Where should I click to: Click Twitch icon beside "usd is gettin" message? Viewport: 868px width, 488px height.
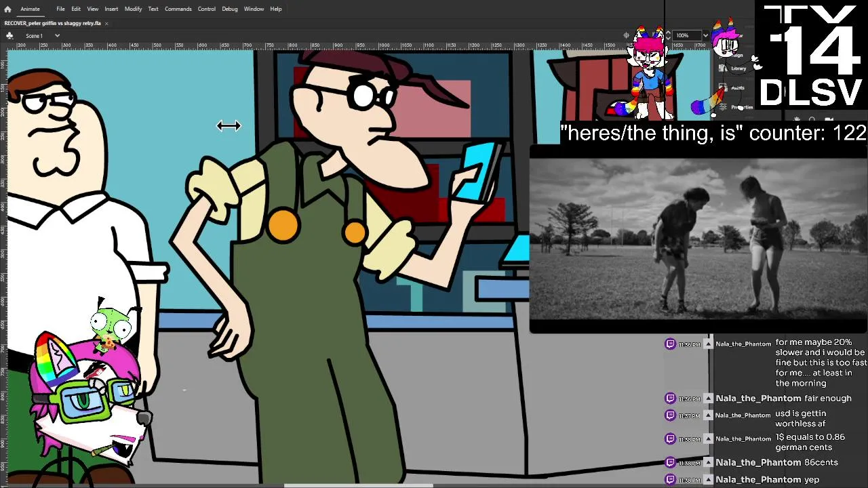(671, 415)
